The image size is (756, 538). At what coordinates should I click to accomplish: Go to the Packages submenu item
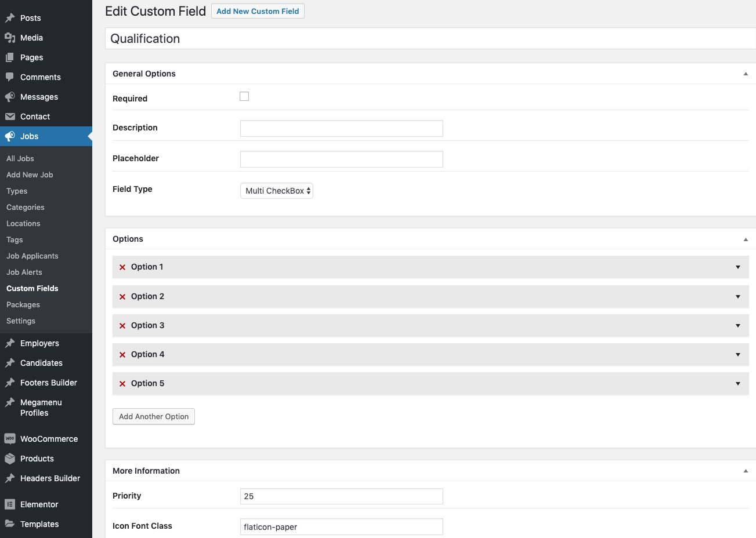tap(23, 304)
